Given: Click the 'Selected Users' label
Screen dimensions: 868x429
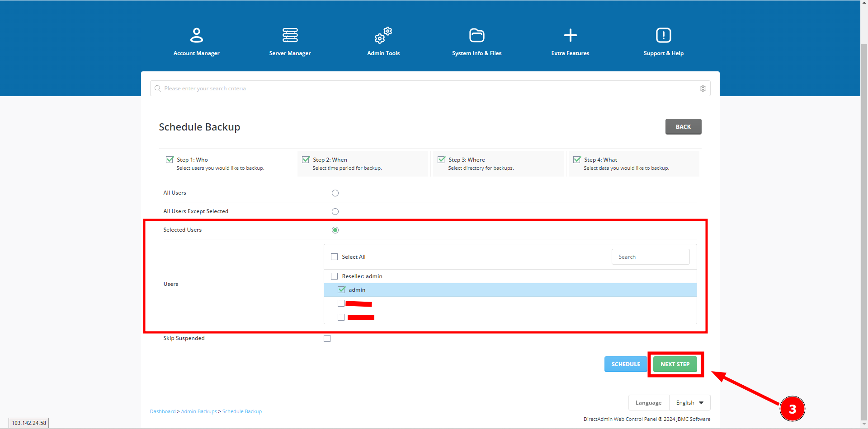Looking at the screenshot, I should 183,230.
